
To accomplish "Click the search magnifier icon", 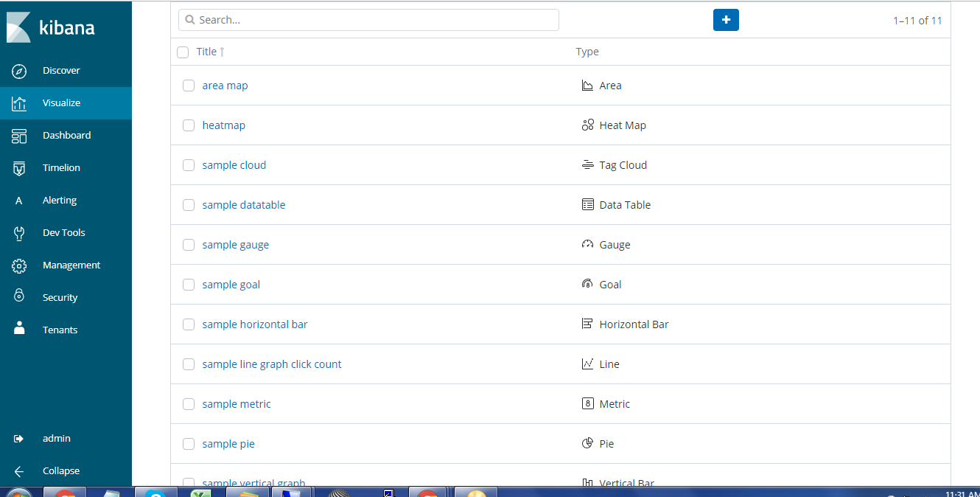I will point(190,20).
